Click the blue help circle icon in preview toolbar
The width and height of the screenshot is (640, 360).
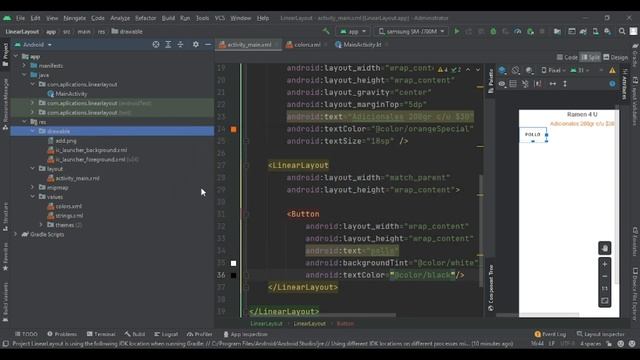[x=612, y=84]
